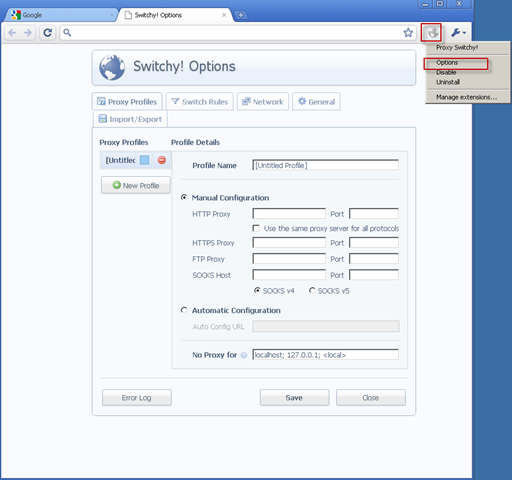This screenshot has height=480, width=512.
Task: Click the Error Log button
Action: [137, 398]
